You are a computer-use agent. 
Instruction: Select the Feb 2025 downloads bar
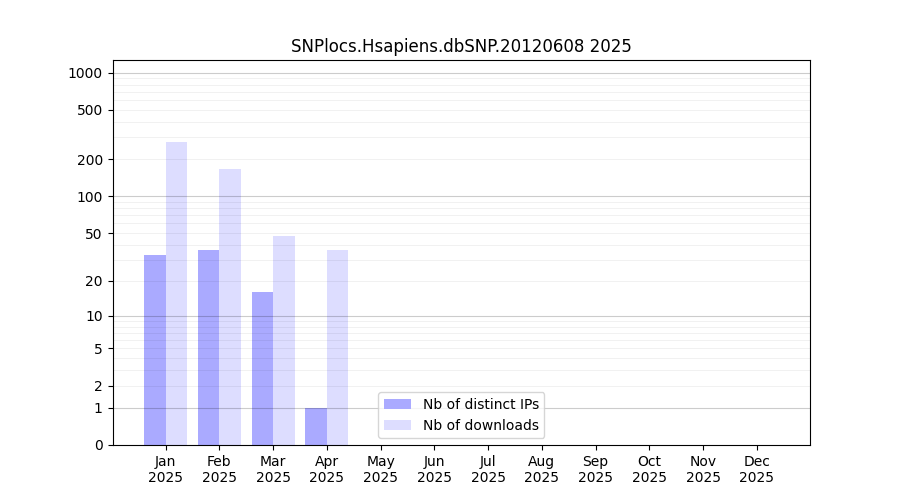[230, 307]
